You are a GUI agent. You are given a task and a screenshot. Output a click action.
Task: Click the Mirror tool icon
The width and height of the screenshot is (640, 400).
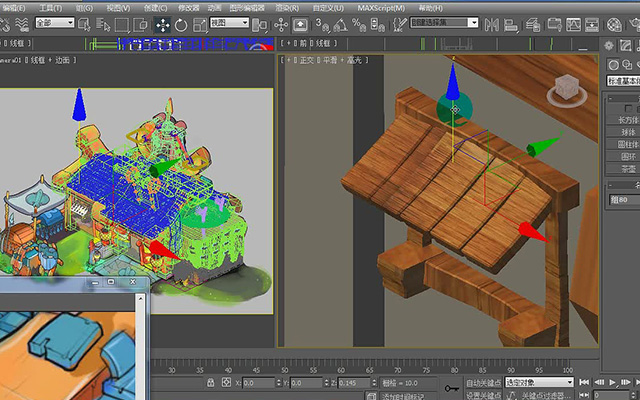click(491, 25)
